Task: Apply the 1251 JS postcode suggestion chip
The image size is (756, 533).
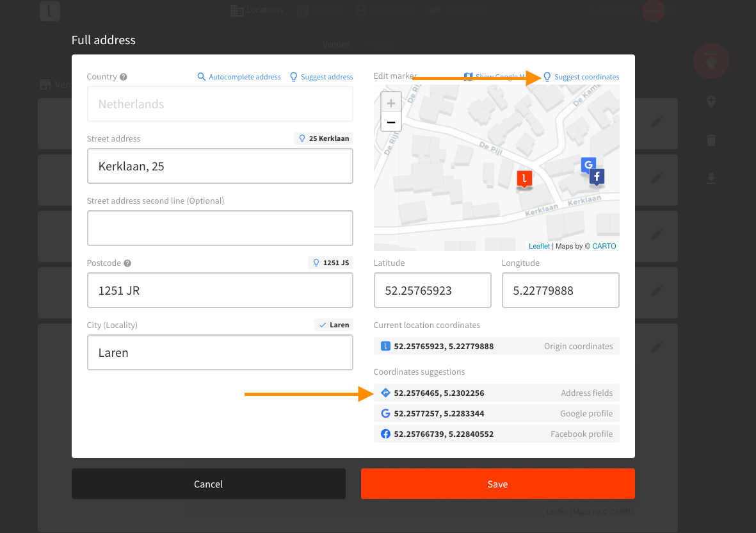Action: click(x=331, y=263)
